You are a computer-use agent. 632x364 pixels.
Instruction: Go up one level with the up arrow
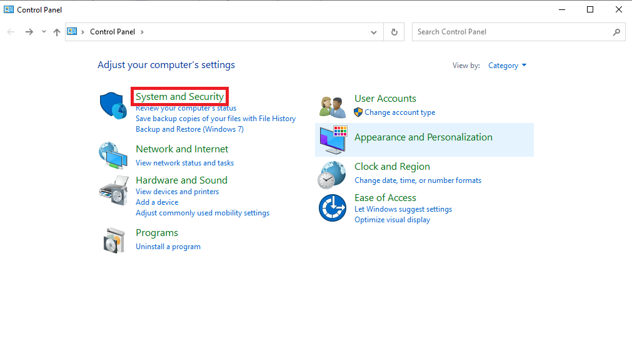click(x=57, y=32)
